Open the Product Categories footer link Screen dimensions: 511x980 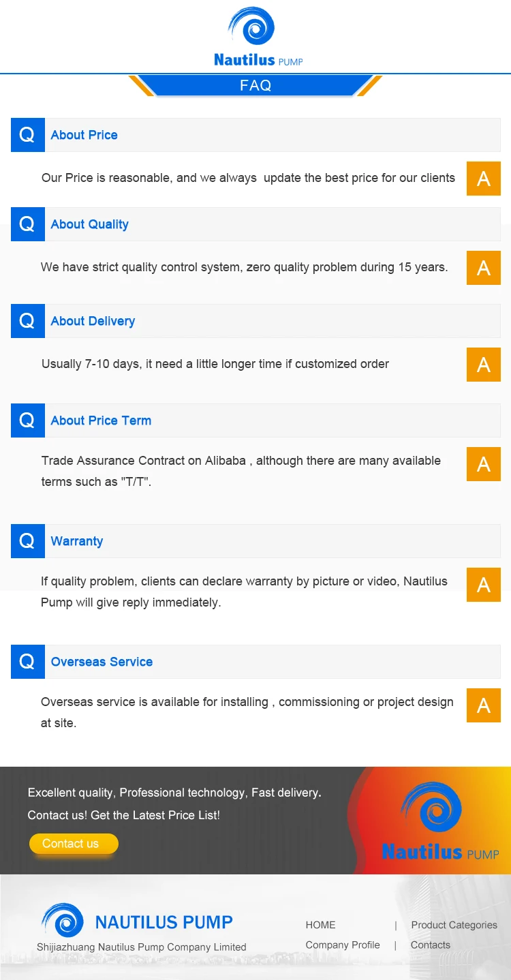(454, 925)
